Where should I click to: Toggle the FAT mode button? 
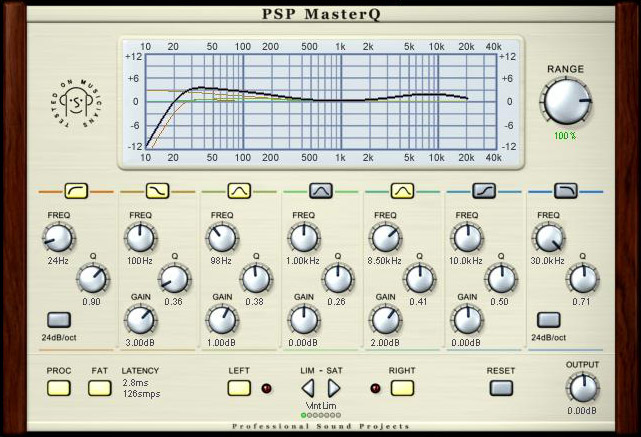click(100, 388)
